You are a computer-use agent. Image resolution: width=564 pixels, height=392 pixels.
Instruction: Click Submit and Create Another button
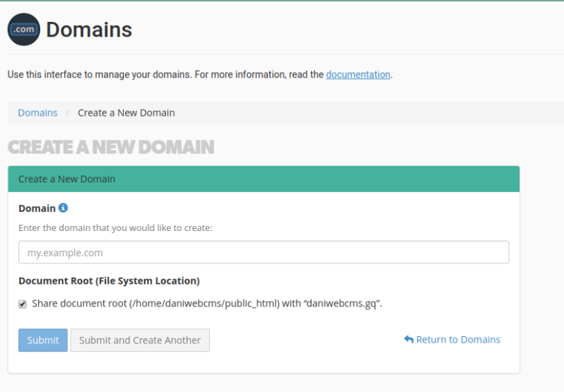coord(140,340)
